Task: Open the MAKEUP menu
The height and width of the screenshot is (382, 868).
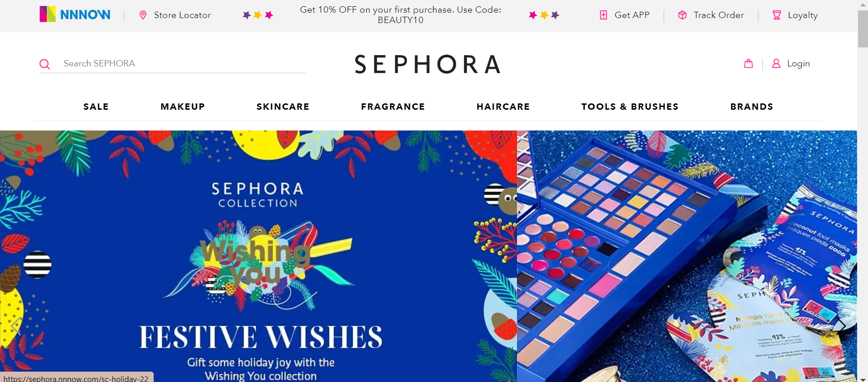Action: pos(183,107)
